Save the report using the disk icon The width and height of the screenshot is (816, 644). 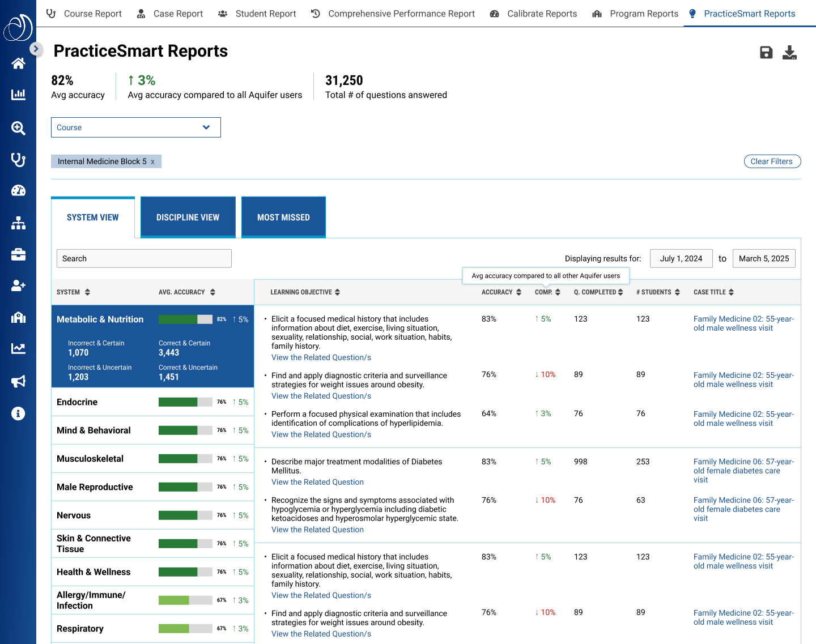click(x=766, y=52)
